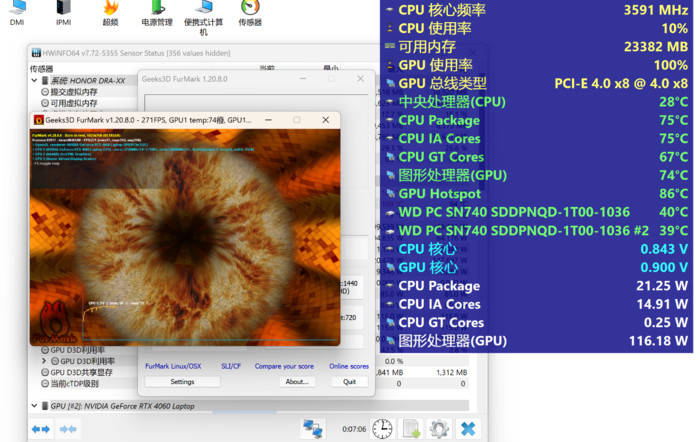The image size is (700, 442).
Task: Open the DMI icon in AIDA64
Action: tap(17, 13)
